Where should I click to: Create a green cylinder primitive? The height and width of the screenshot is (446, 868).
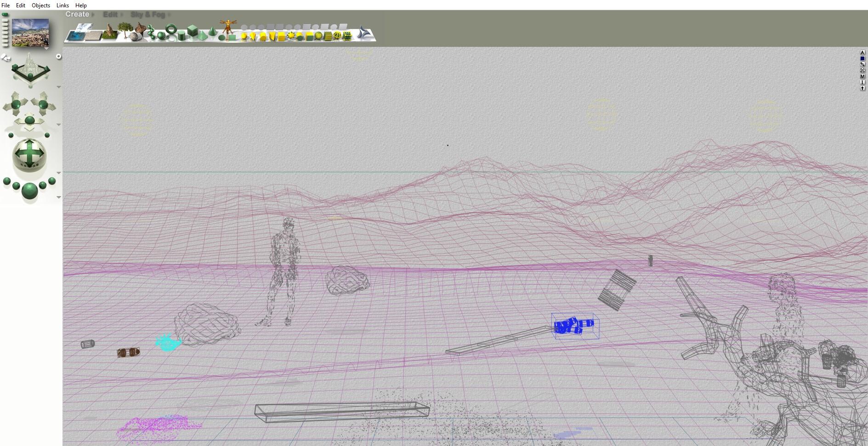[x=182, y=35]
